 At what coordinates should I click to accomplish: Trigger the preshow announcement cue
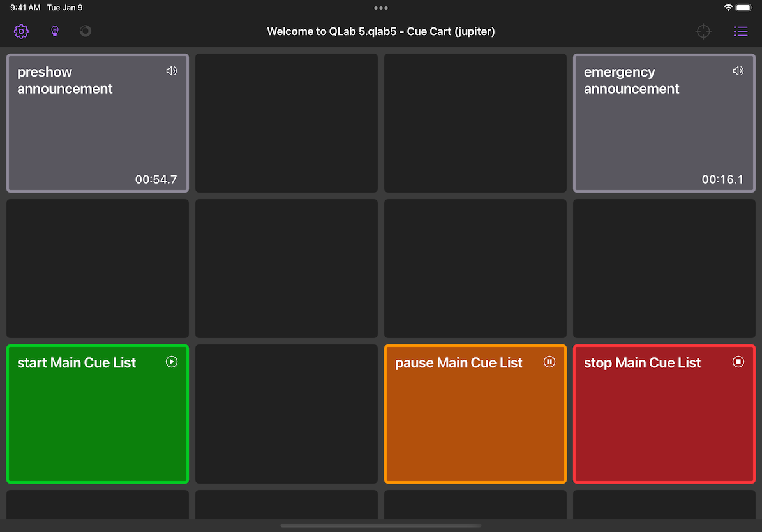[x=98, y=128]
